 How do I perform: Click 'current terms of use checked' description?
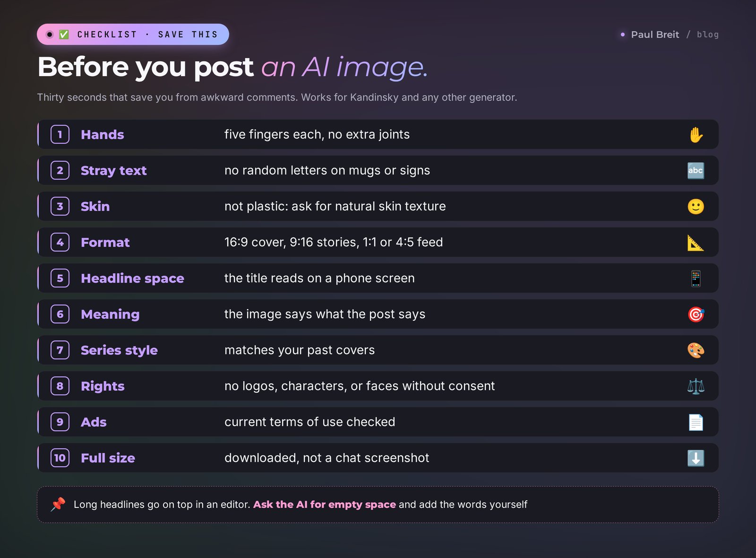[x=310, y=422]
